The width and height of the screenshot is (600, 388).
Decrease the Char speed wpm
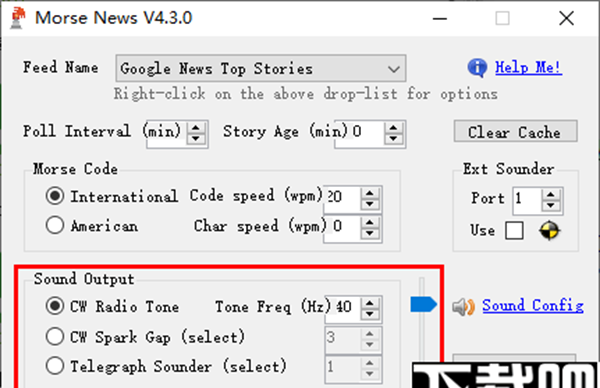pyautogui.click(x=370, y=233)
